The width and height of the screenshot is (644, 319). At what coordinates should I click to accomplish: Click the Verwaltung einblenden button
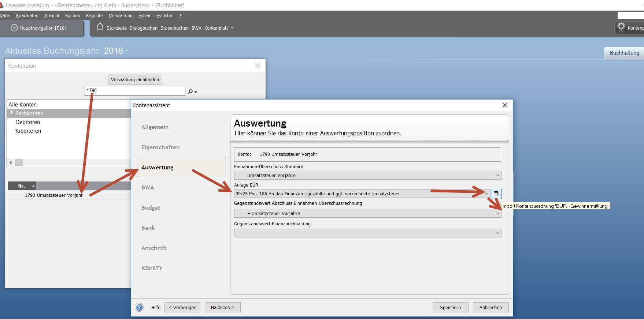pyautogui.click(x=135, y=79)
